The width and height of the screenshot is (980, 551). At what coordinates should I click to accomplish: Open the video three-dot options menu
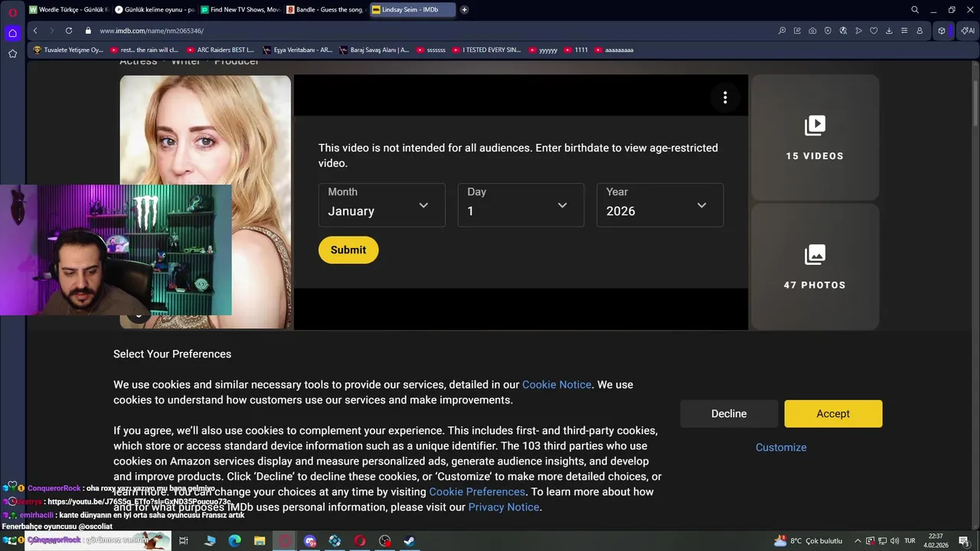pos(725,97)
